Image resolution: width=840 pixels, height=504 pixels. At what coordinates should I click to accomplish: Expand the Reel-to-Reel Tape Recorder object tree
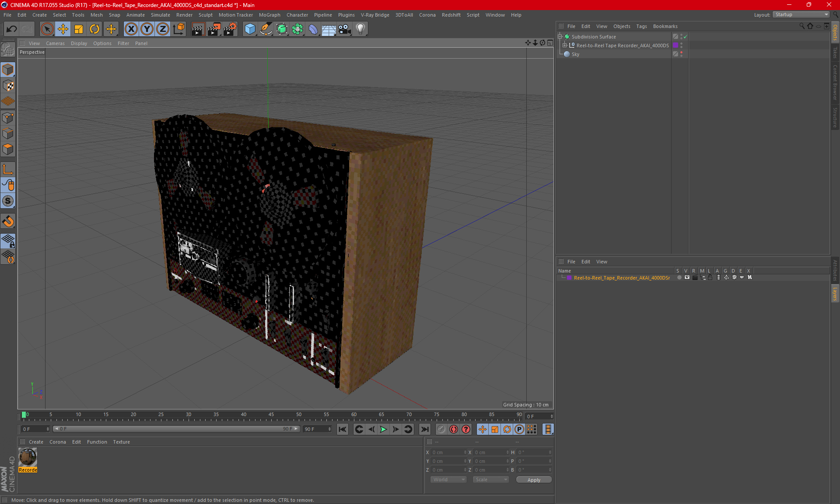pos(565,45)
